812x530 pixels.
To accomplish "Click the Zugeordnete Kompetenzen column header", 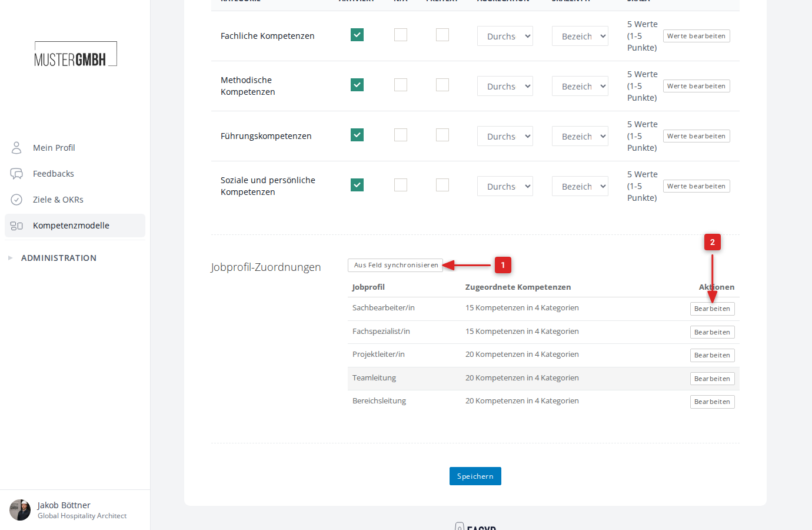I will pyautogui.click(x=518, y=287).
